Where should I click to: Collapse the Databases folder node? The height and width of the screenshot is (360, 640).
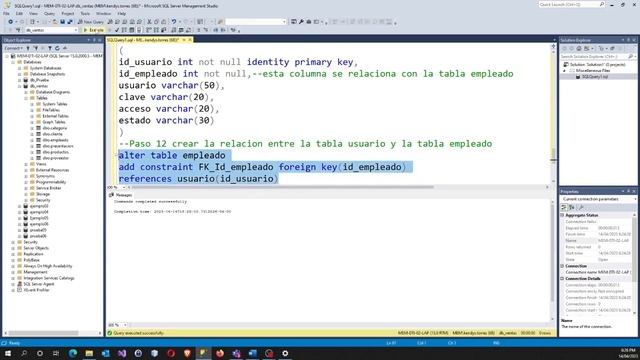(13, 62)
